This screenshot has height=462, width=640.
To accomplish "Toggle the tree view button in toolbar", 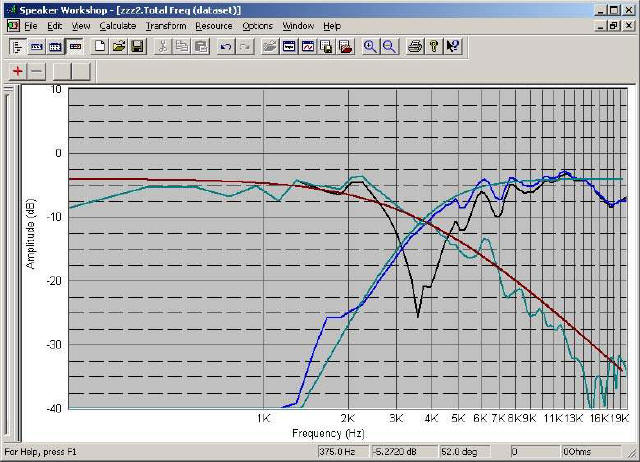I will click(x=18, y=46).
